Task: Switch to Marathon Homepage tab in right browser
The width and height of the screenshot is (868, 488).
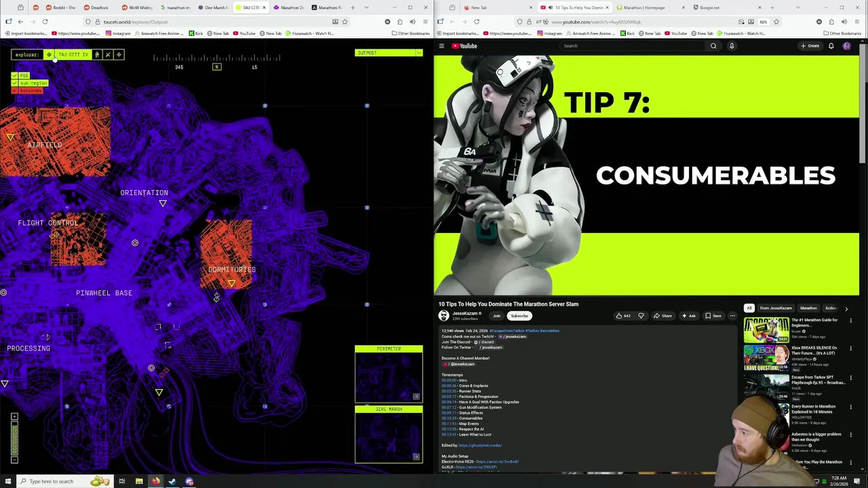Action: pos(651,7)
